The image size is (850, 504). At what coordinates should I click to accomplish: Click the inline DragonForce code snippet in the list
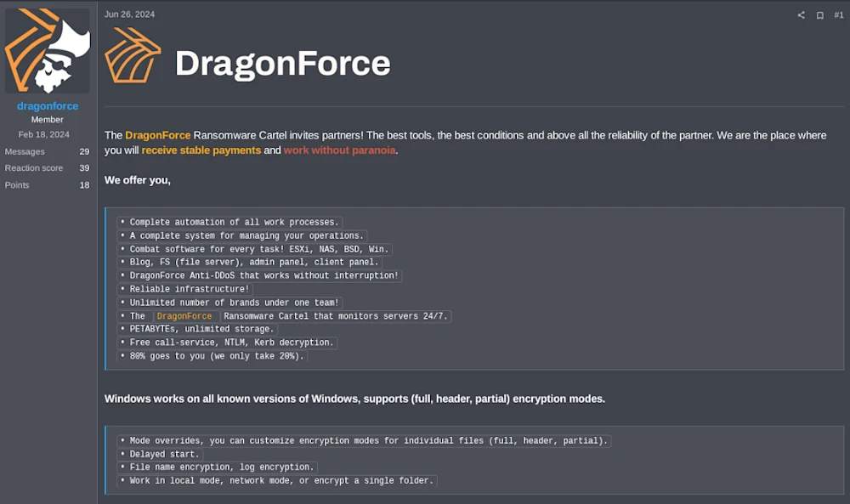184,315
